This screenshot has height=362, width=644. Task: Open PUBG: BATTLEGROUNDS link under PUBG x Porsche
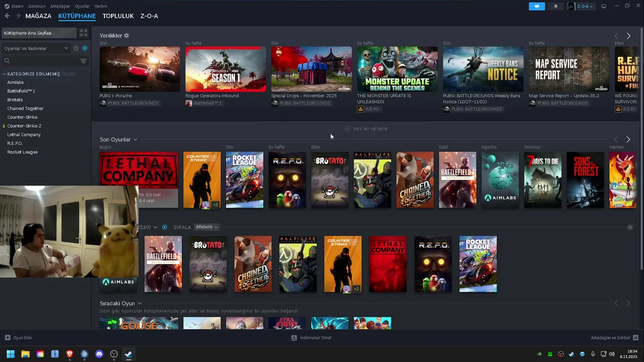click(x=133, y=103)
